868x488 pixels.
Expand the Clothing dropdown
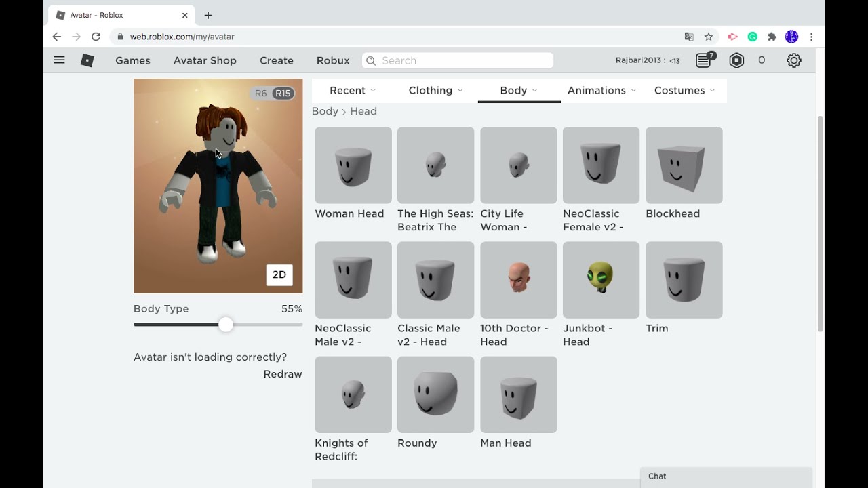pyautogui.click(x=436, y=90)
